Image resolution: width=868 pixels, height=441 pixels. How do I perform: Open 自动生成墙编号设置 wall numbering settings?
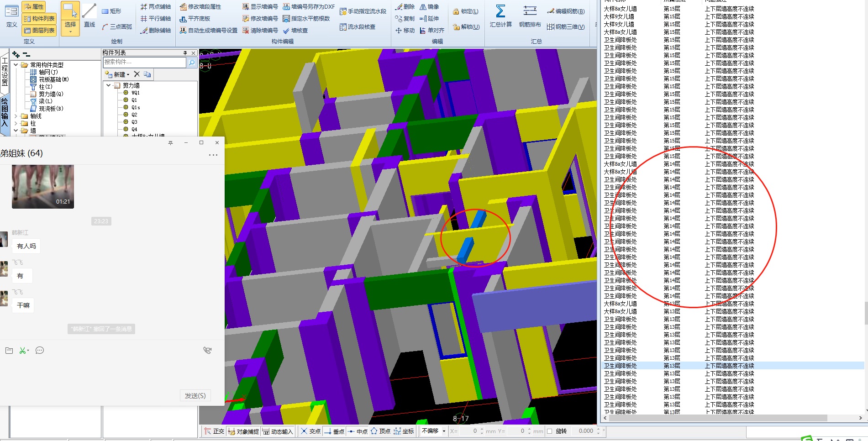coord(209,30)
